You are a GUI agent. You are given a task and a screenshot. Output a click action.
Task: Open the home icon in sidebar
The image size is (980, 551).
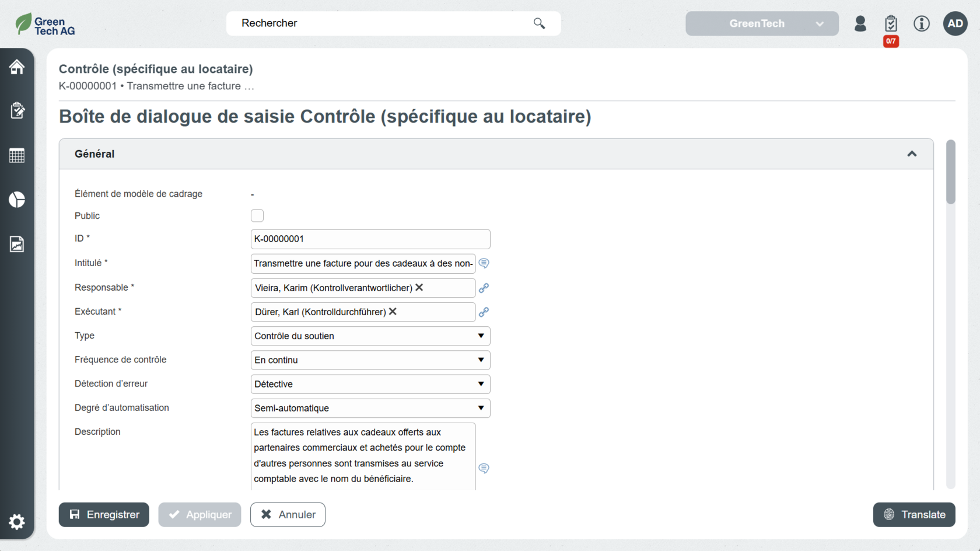click(17, 67)
